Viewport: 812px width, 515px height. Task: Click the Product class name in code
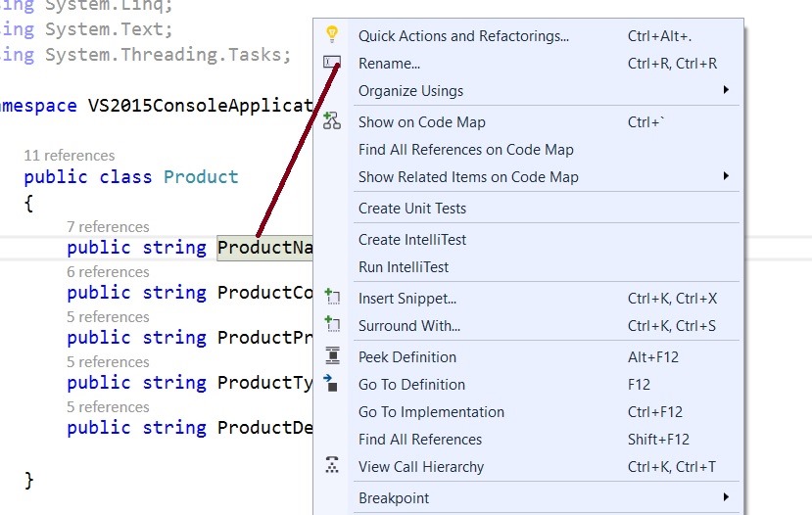(x=201, y=177)
